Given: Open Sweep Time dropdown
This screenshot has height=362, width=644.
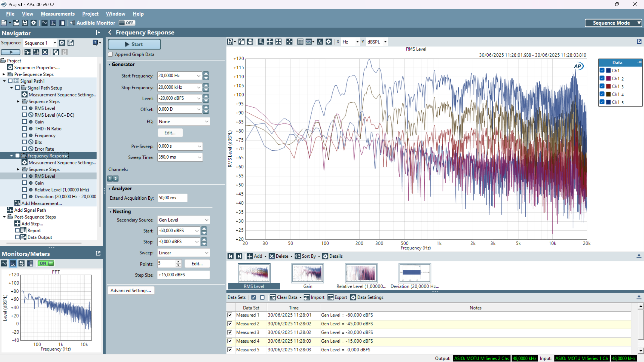Looking at the screenshot, I should click(199, 157).
